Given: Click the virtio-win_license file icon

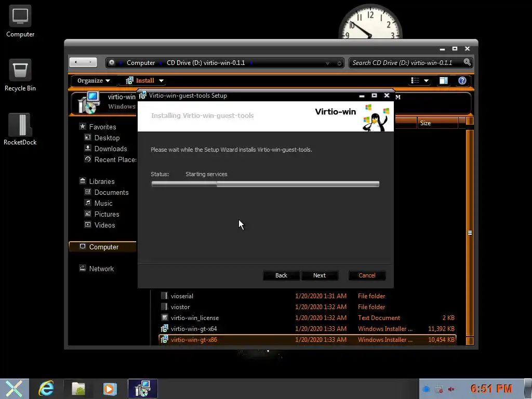Looking at the screenshot, I should coord(165,317).
